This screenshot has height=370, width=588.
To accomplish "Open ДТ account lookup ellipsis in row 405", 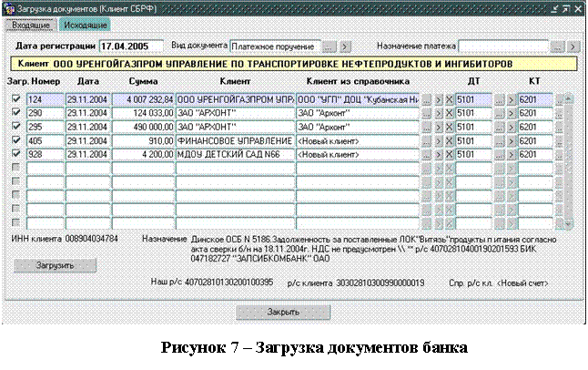I will click(x=499, y=141).
